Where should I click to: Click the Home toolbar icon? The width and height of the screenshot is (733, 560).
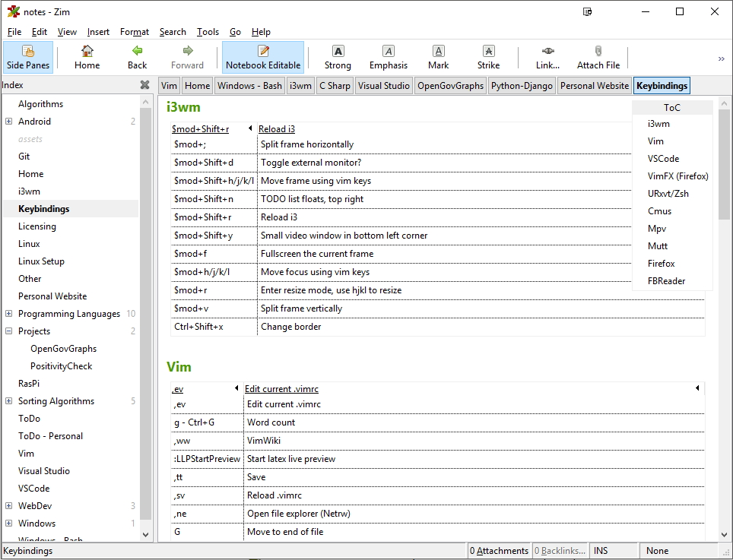tap(87, 57)
